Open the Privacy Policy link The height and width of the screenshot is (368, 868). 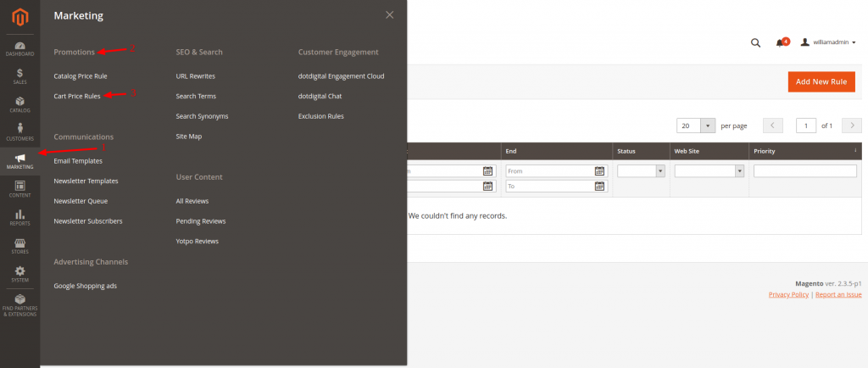[788, 294]
